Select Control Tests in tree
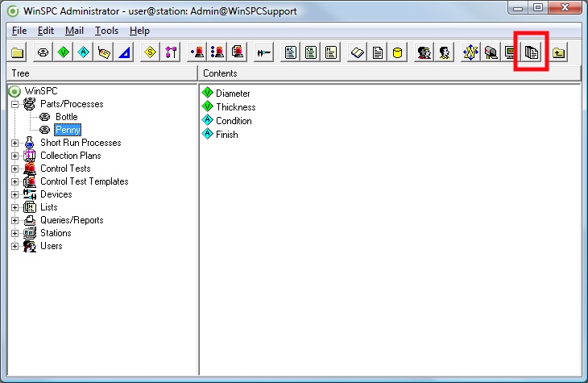The width and height of the screenshot is (588, 383). point(65,169)
